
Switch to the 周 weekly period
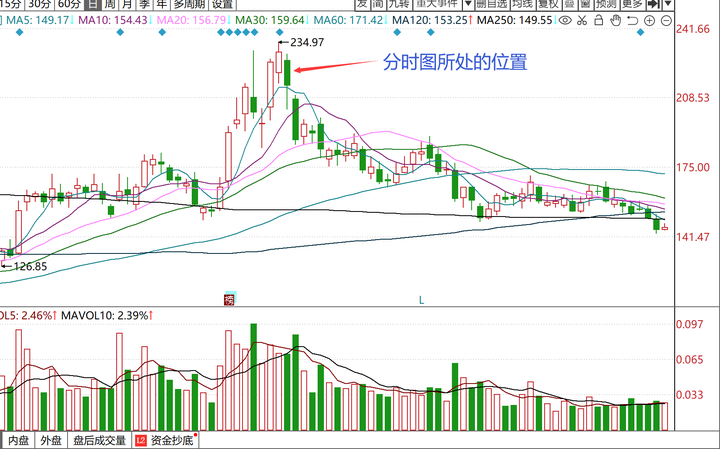[x=110, y=4]
